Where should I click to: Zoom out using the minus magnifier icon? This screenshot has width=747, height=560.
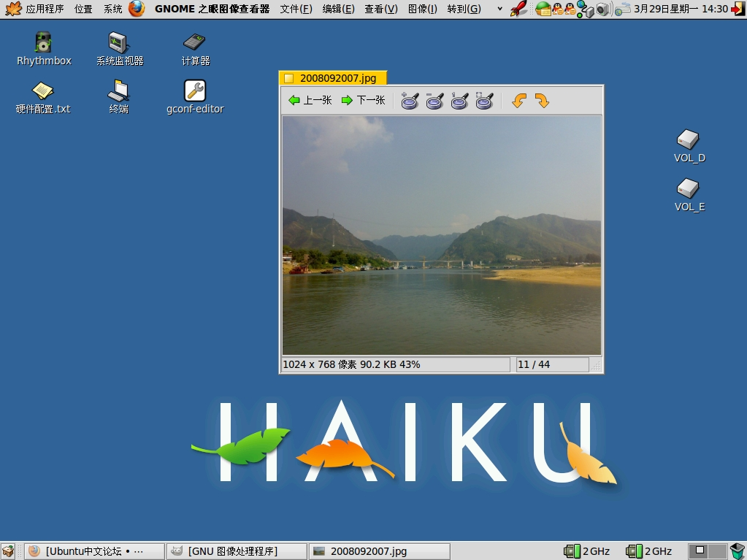pos(434,101)
